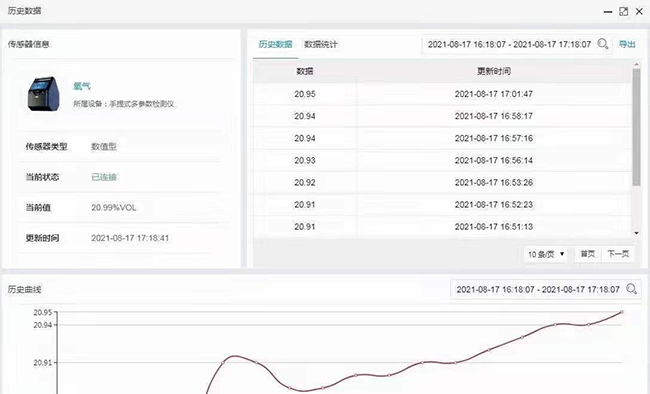Click the table scrollbar down arrow
Screen dimensions: 650x394
point(636,233)
